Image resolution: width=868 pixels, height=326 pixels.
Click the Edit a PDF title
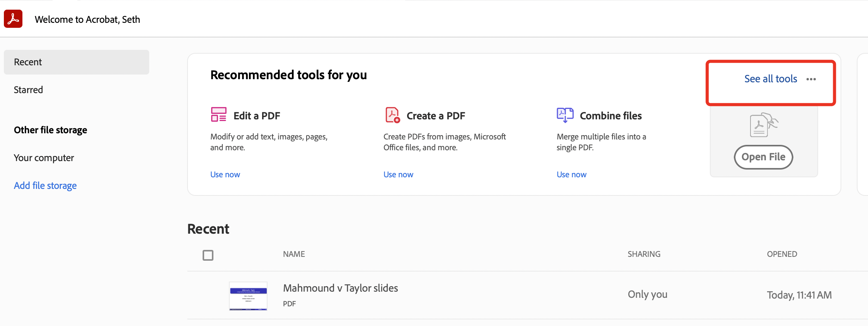257,116
